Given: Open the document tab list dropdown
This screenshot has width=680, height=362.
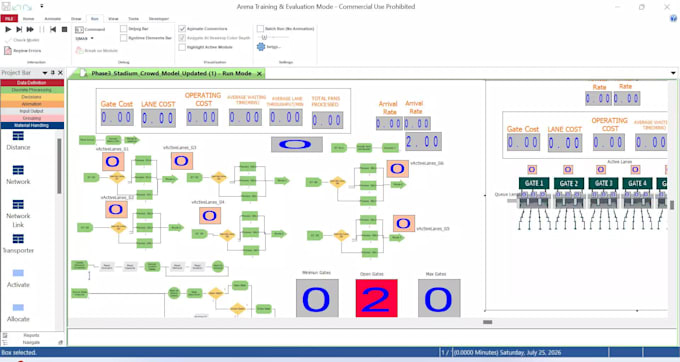Looking at the screenshot, I should click(673, 73).
